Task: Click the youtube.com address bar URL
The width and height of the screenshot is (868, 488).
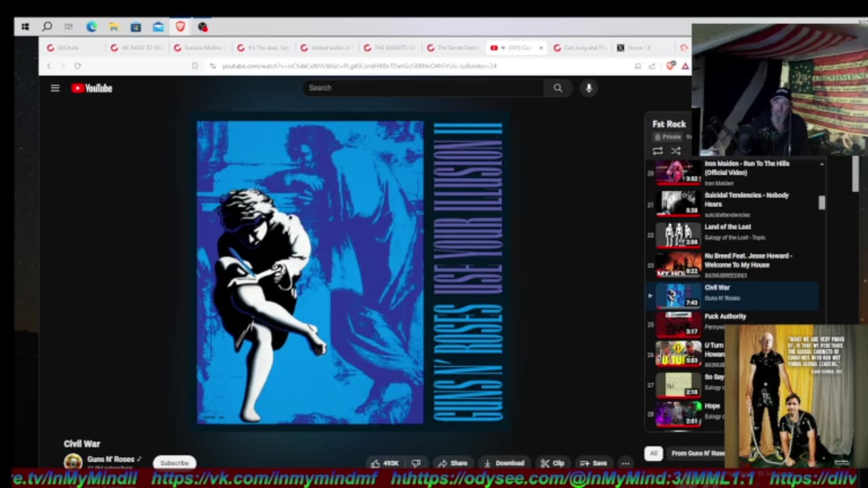Action: 359,66
